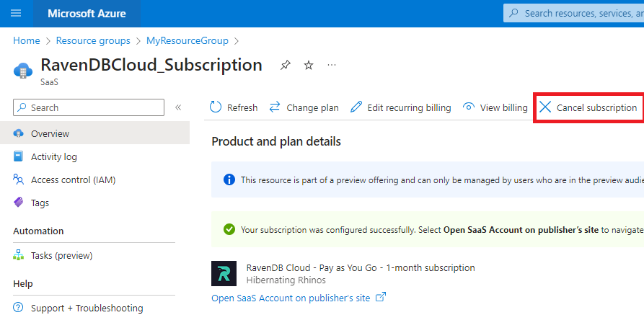644x315 pixels.
Task: Click the purple Tags icon
Action: (19, 202)
